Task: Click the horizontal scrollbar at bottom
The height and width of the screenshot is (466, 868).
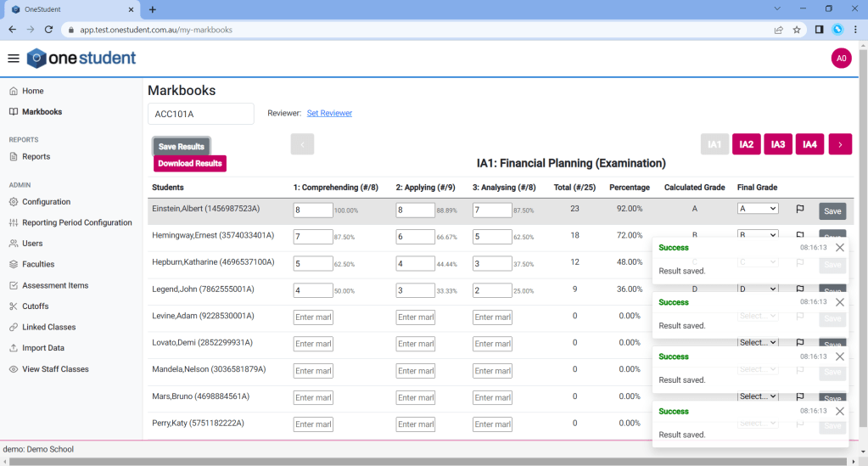Action: pos(424,461)
